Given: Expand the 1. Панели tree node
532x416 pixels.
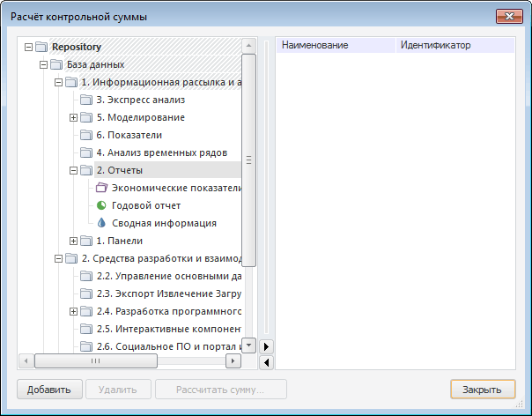Looking at the screenshot, I should point(73,241).
